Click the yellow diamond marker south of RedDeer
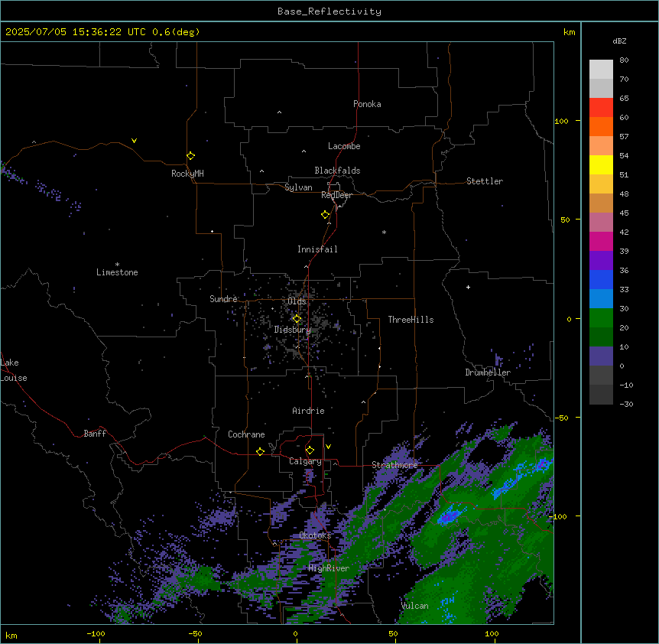 [325, 215]
